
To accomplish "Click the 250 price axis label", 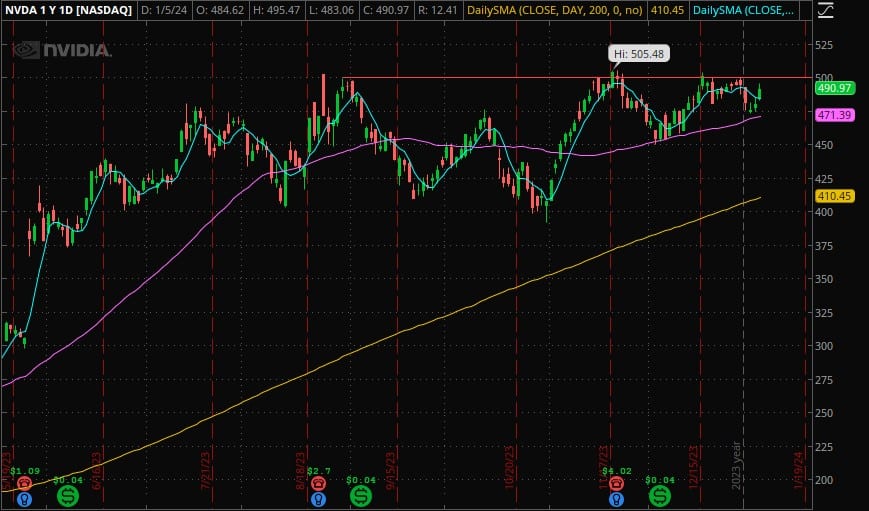I will (824, 413).
